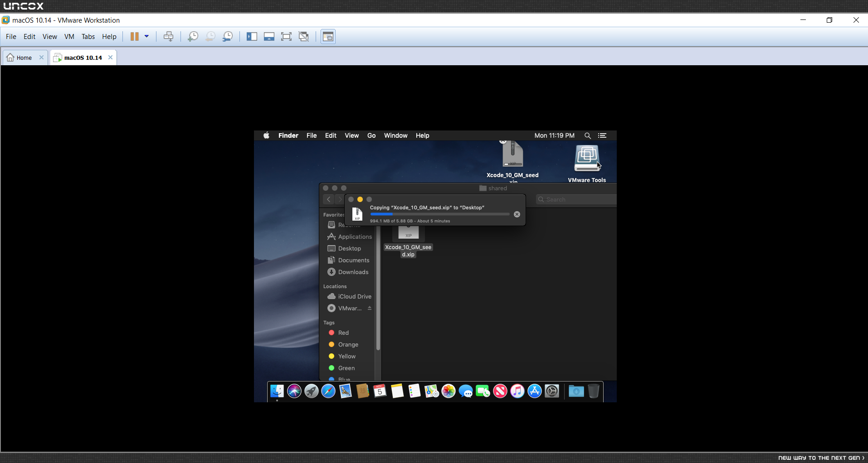Open the power options dropdown arrow
The width and height of the screenshot is (868, 463).
click(146, 37)
